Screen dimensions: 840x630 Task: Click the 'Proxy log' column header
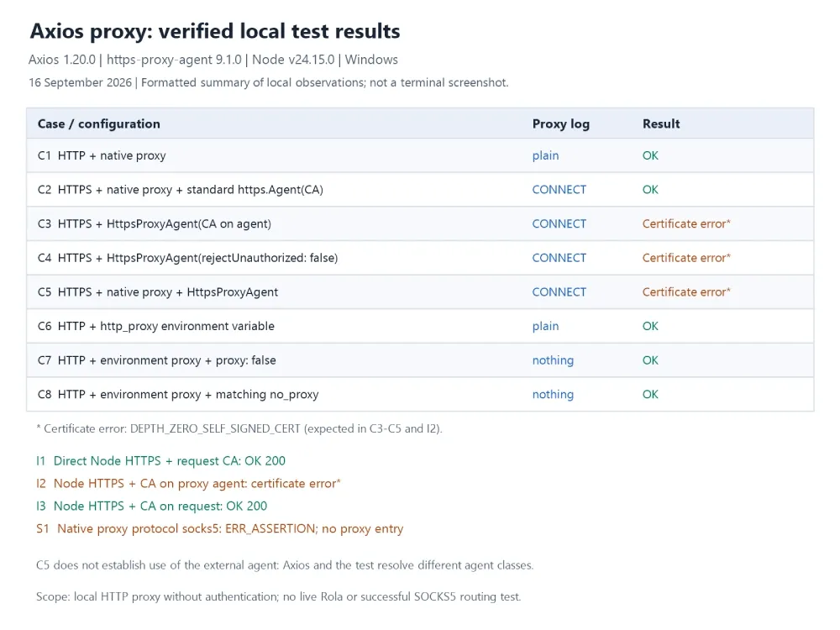click(x=561, y=123)
